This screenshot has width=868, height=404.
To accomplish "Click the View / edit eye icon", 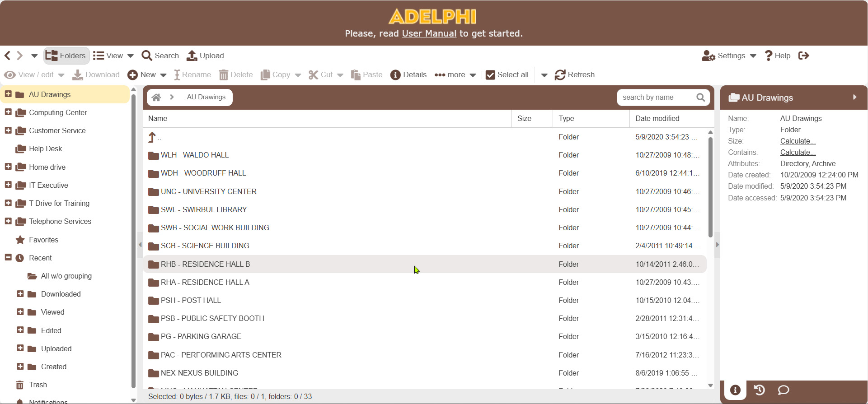I will click(10, 74).
